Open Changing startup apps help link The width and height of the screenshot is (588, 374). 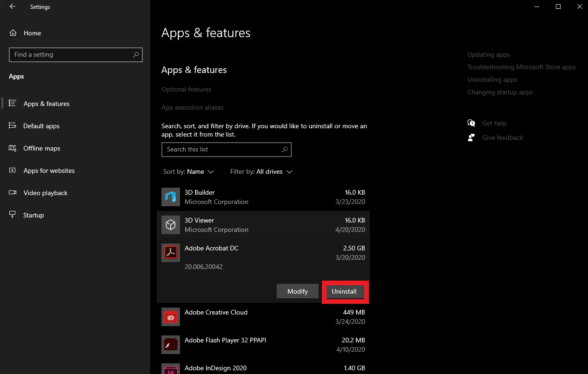click(500, 92)
